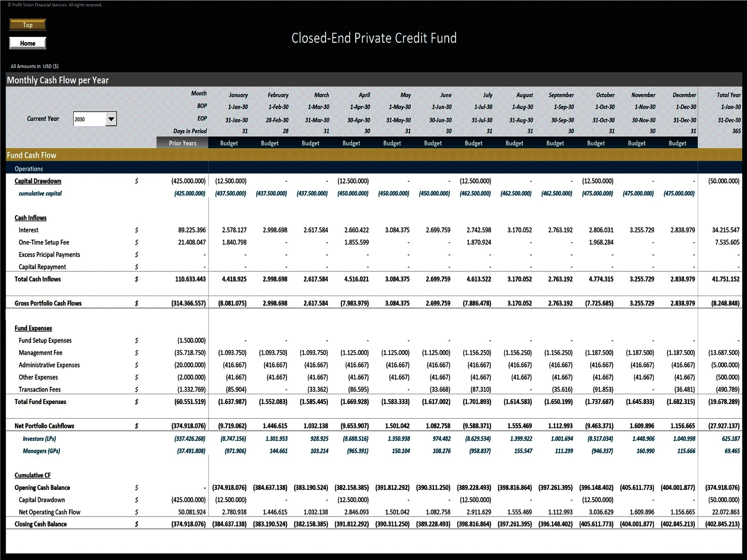Select the Operations section header

tap(29, 168)
